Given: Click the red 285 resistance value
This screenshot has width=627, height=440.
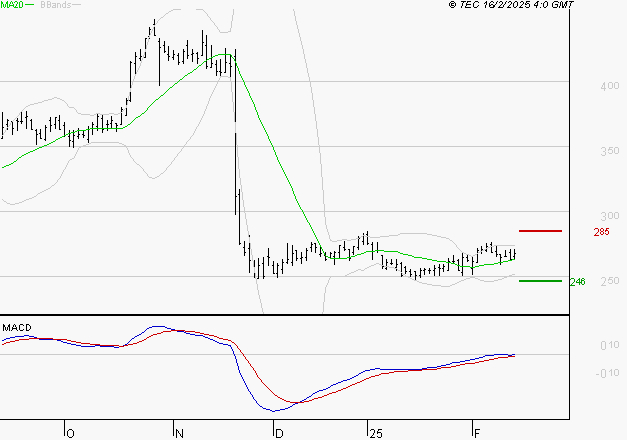Looking at the screenshot, I should click(601, 232).
